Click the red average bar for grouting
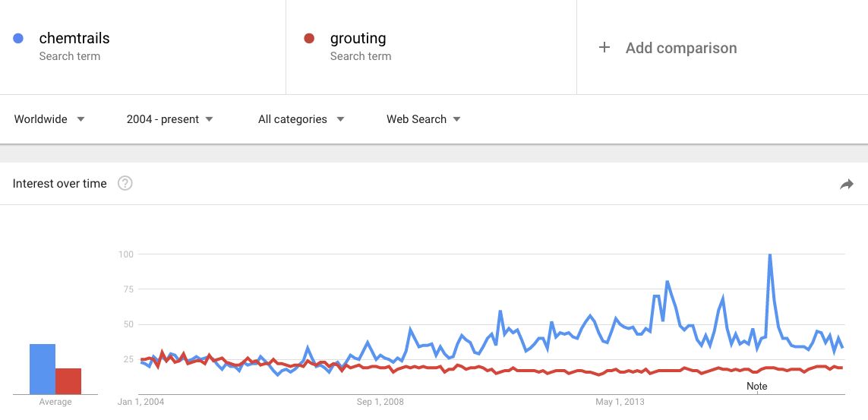This screenshot has height=420, width=868. [68, 381]
